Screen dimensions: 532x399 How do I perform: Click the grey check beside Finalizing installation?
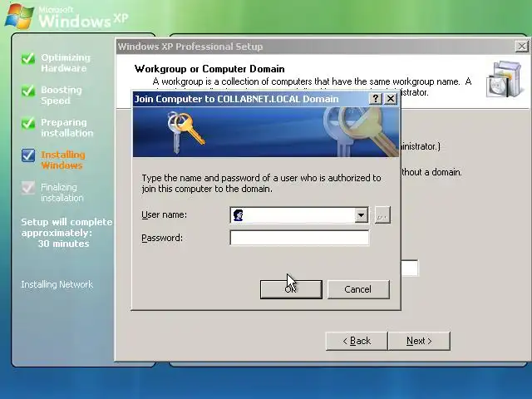tap(28, 187)
